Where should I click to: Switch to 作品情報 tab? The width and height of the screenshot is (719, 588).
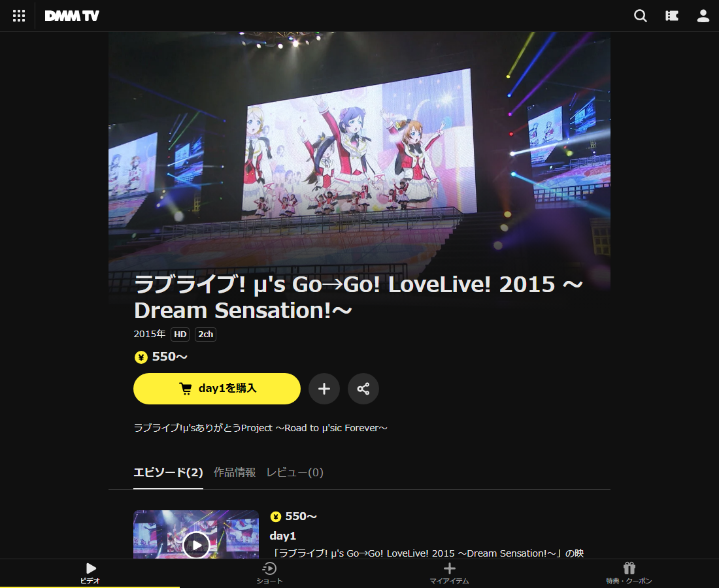click(234, 472)
